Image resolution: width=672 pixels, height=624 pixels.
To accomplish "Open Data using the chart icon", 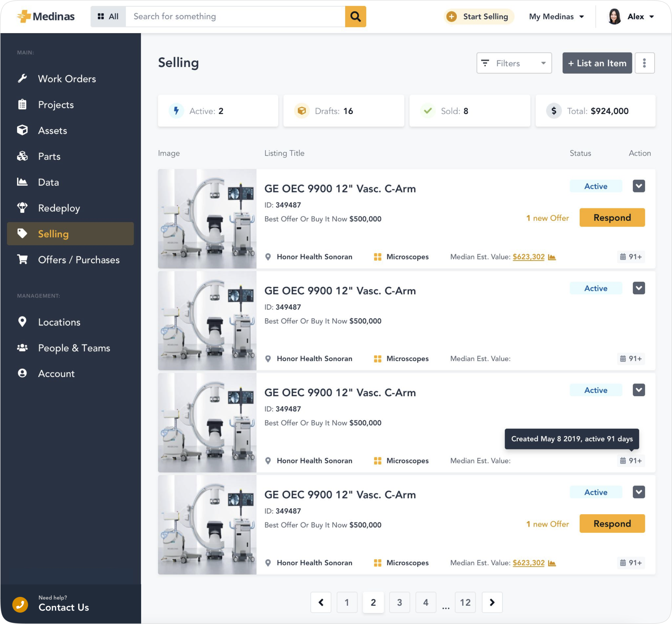I will (x=22, y=182).
